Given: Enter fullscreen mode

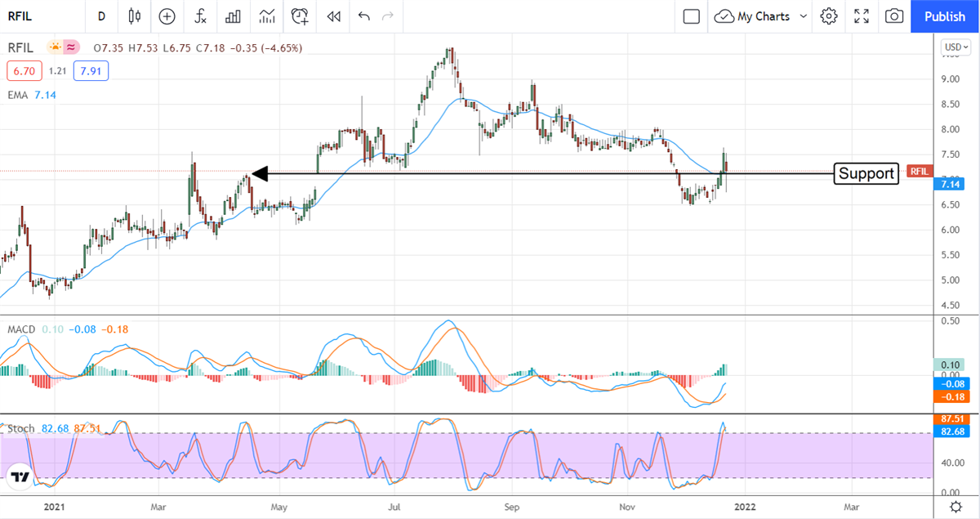Looking at the screenshot, I should coord(862,16).
